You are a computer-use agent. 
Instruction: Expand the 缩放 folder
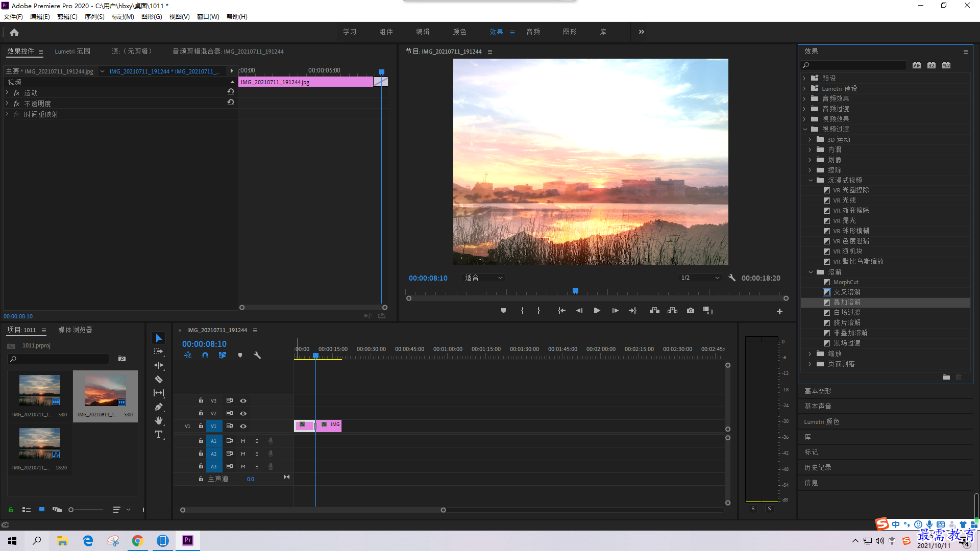[810, 354]
